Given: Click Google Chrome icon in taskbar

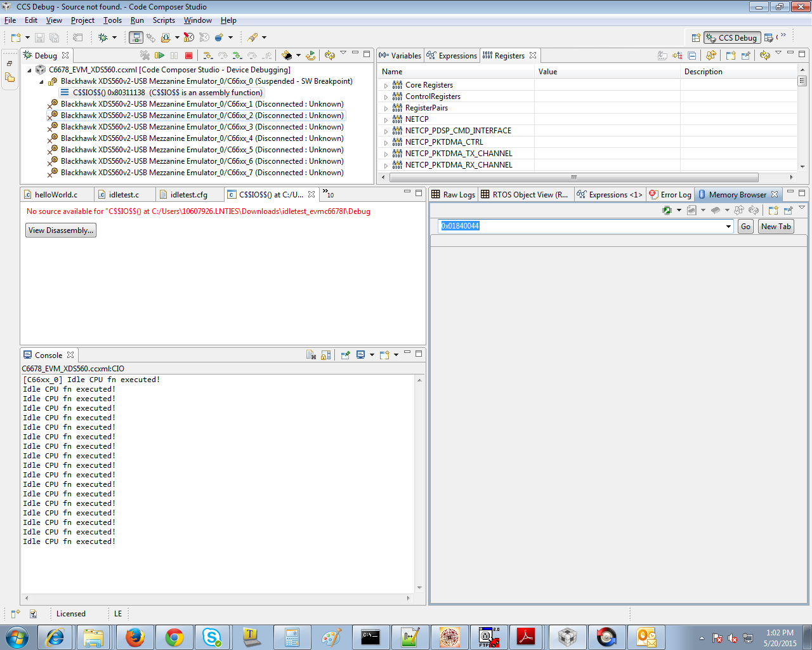Looking at the screenshot, I should click(174, 637).
